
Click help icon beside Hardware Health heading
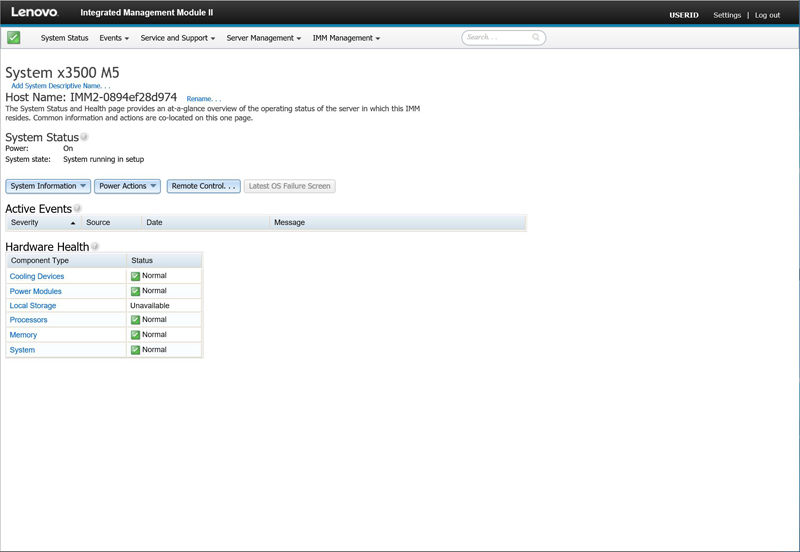click(94, 246)
